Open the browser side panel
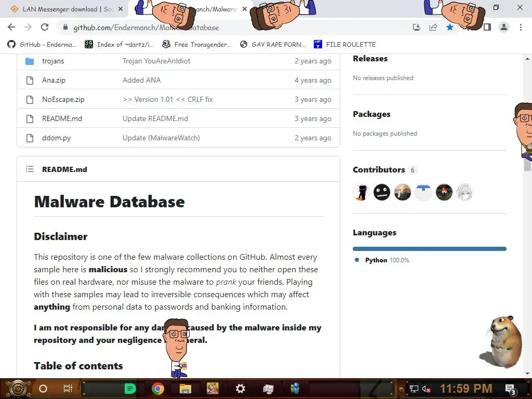 tap(487, 27)
